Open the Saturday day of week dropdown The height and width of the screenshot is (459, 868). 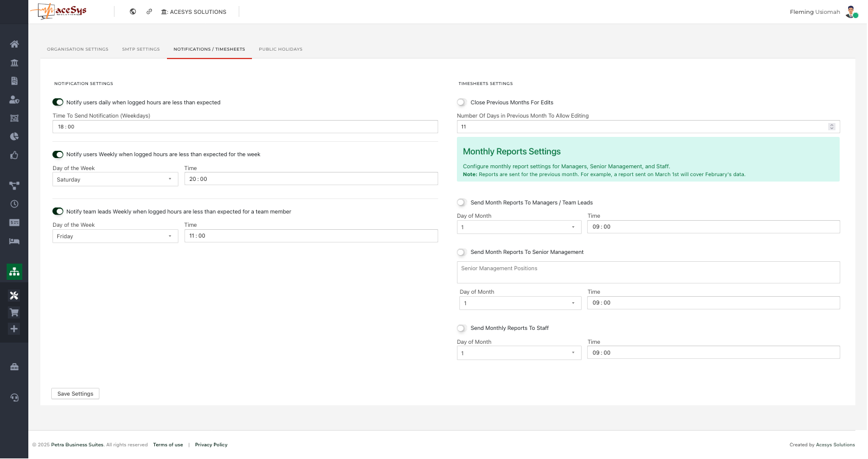(115, 179)
